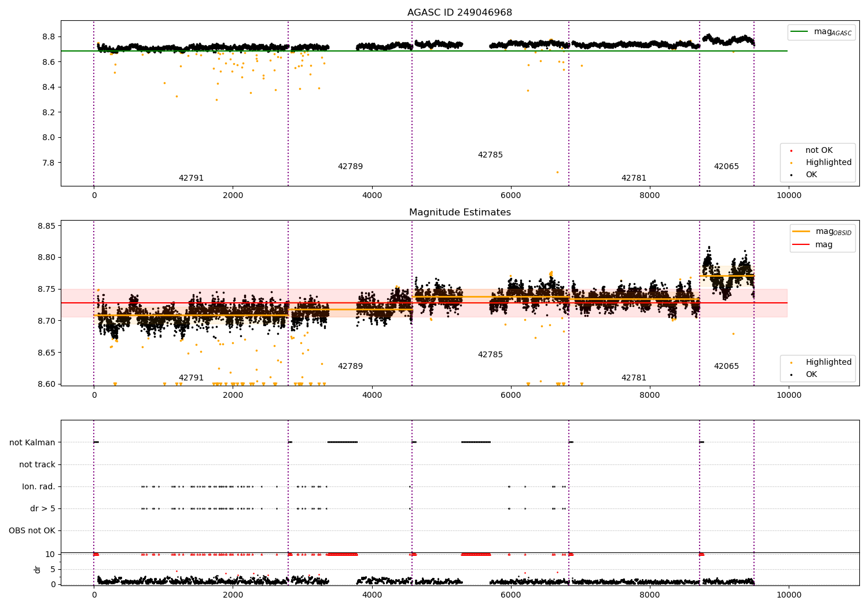The width and height of the screenshot is (868, 608).
Task: Click the 8.60 y-axis tick label
Action: tap(46, 384)
